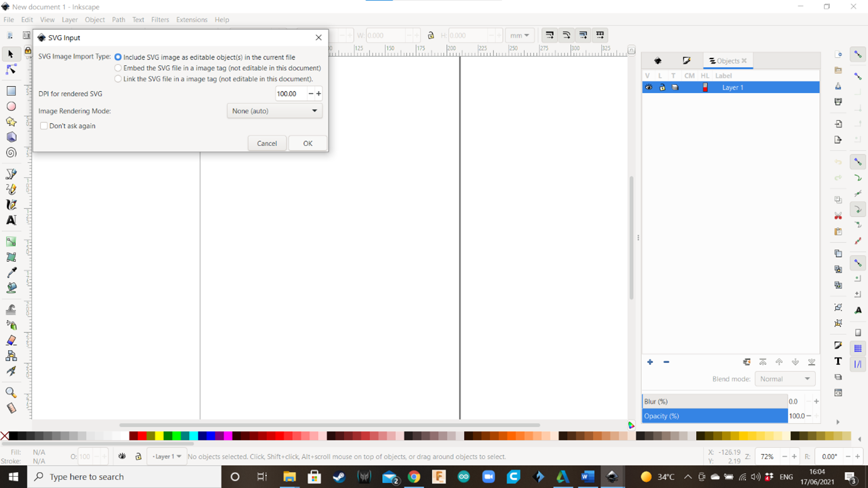Add a new layer with plus icon
Viewport: 868px width, 488px height.
650,362
